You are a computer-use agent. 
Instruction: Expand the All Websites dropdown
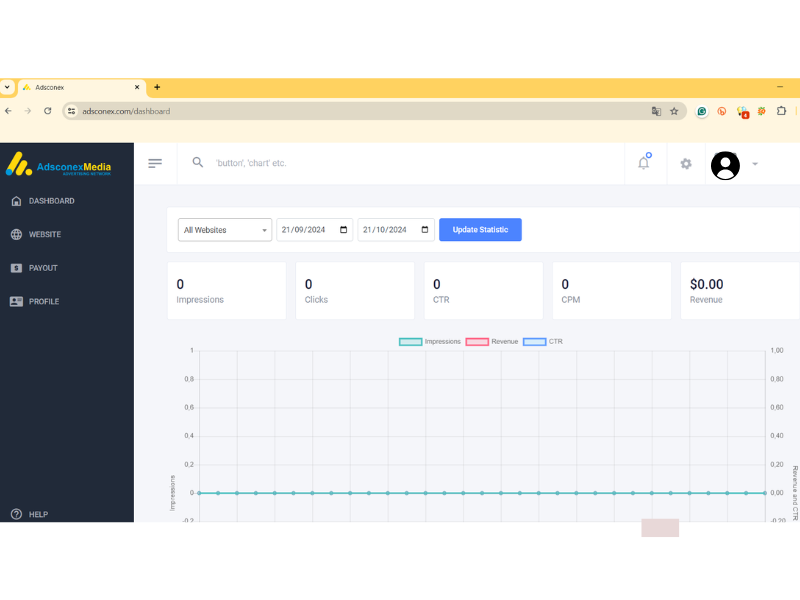225,230
